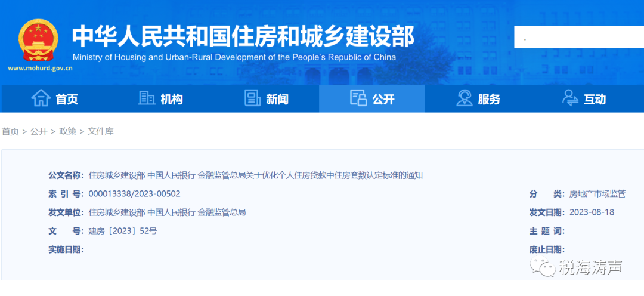Click the 发文日期 field label
The image size is (644, 296).
[x=547, y=212]
